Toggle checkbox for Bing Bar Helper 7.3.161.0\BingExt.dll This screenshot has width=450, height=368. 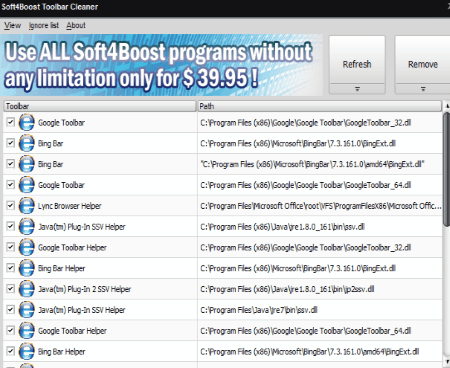click(10, 268)
